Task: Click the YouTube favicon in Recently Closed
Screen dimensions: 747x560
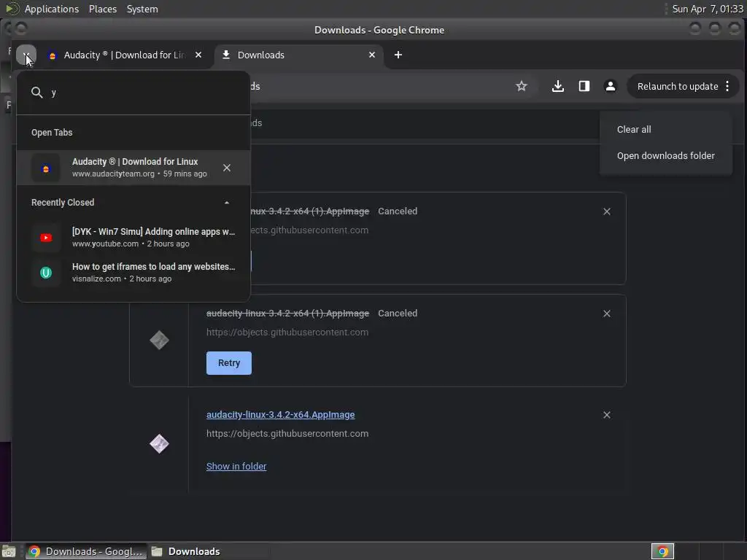Action: (46, 237)
